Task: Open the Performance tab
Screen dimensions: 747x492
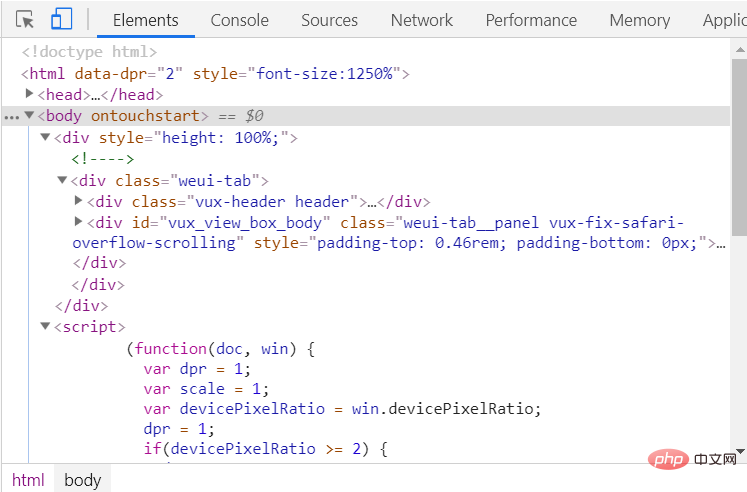Action: 531,20
